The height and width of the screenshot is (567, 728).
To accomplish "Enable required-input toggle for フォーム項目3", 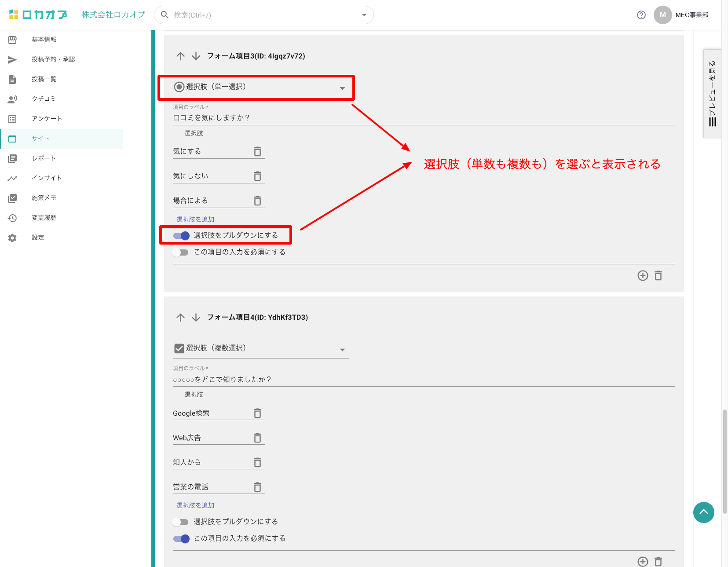I will (180, 252).
